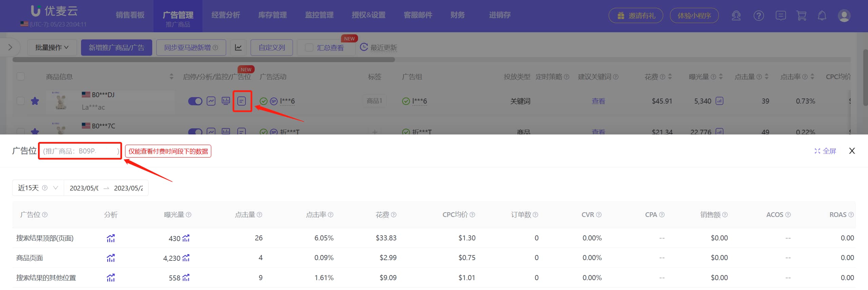
Task: Switch to the 经营分析 menu tab
Action: click(x=225, y=15)
